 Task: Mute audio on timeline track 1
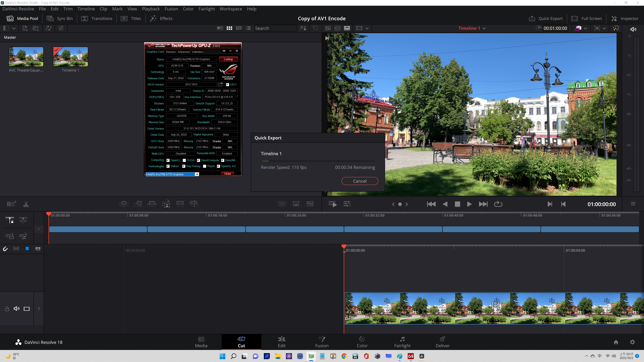pyautogui.click(x=16, y=309)
